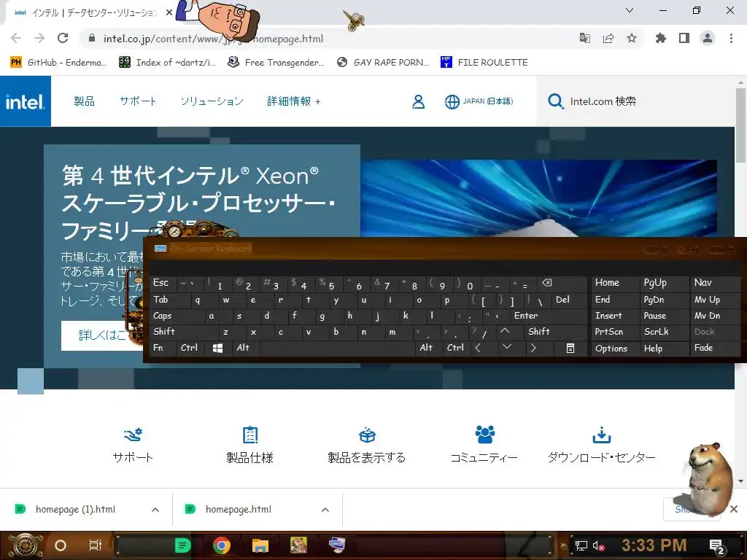
Task: Toggle Caps key on On-Screen Keyboard
Action: (x=178, y=316)
